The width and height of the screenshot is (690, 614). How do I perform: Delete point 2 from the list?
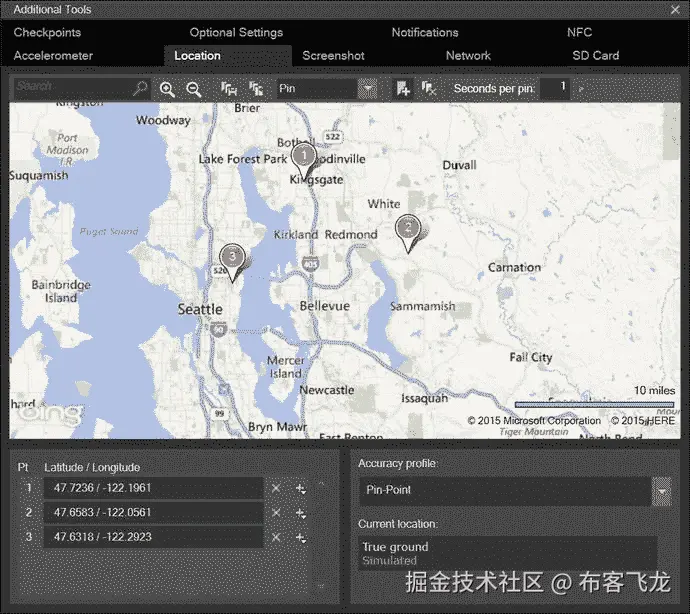pyautogui.click(x=276, y=513)
